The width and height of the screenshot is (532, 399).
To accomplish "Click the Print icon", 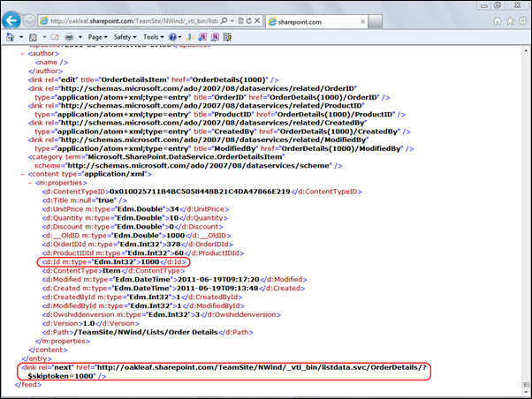I will (x=69, y=37).
